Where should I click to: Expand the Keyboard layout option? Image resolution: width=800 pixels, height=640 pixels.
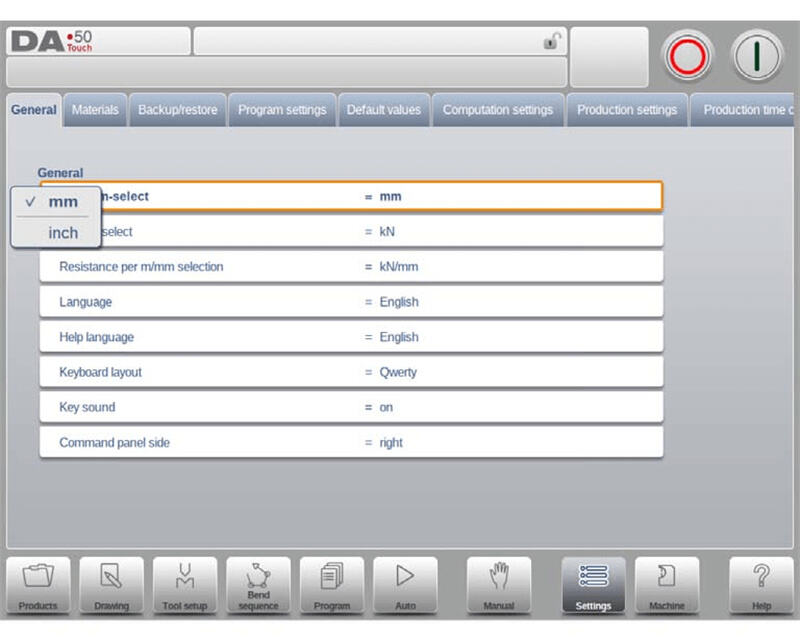[350, 372]
